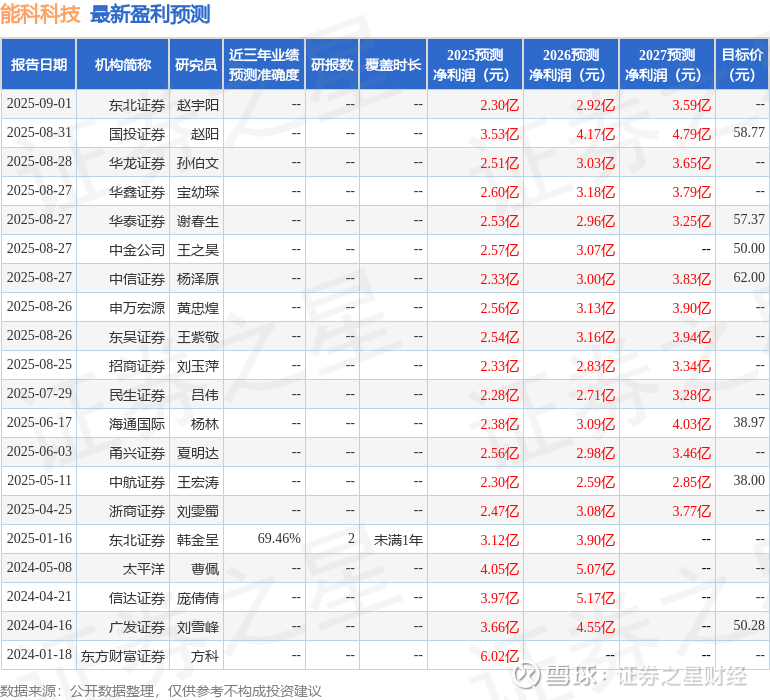Select the 2025预测净利润 column header
The image size is (770, 700).
475,64
